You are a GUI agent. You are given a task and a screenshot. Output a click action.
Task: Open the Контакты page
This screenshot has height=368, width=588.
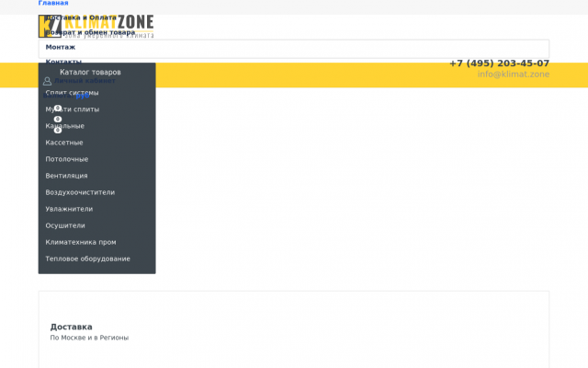[x=63, y=62]
